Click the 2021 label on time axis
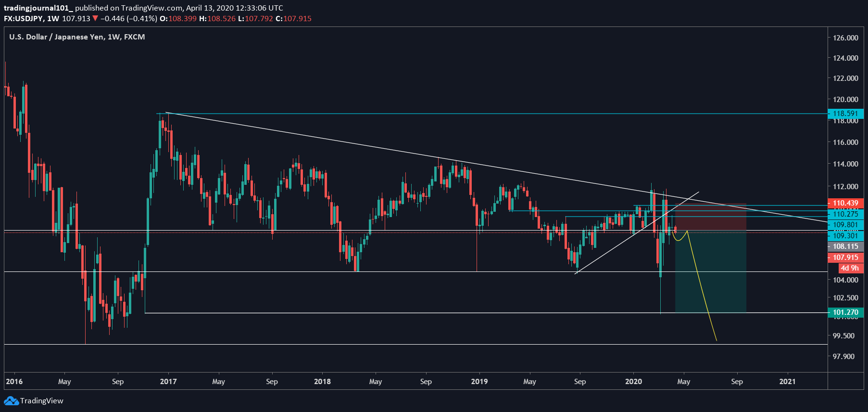This screenshot has height=412, width=868. tap(787, 381)
